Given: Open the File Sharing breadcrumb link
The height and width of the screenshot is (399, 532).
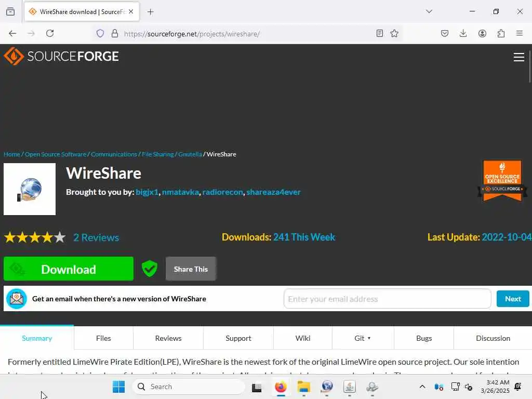Looking at the screenshot, I should pos(157,154).
